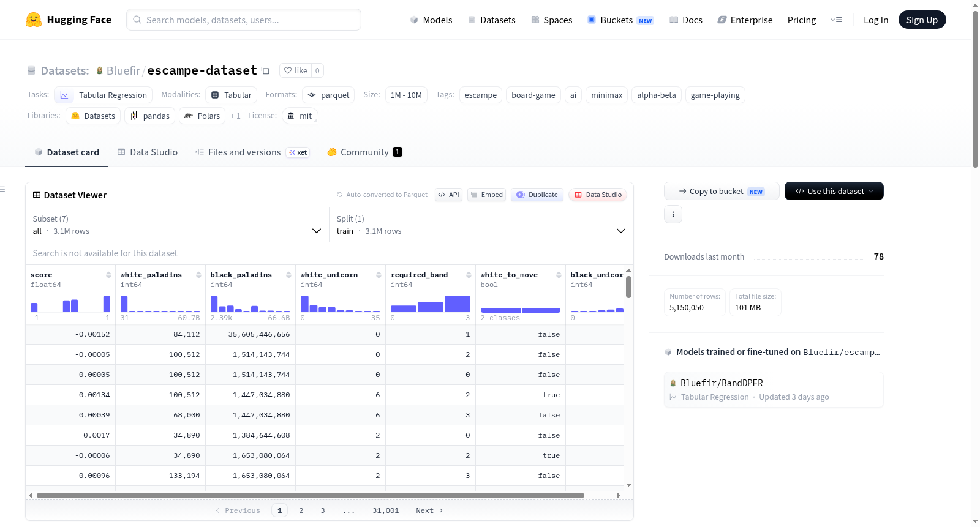Viewport: 980px width, 527px height.
Task: Sort white_to_move column using sort arrows
Action: pos(559,275)
